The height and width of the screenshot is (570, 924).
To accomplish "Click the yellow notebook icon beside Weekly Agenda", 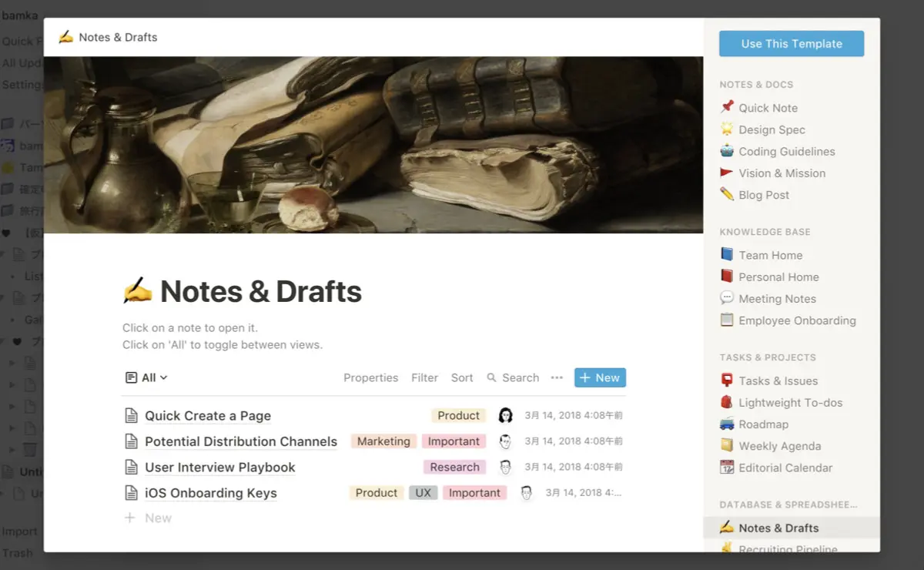I will 727,445.
